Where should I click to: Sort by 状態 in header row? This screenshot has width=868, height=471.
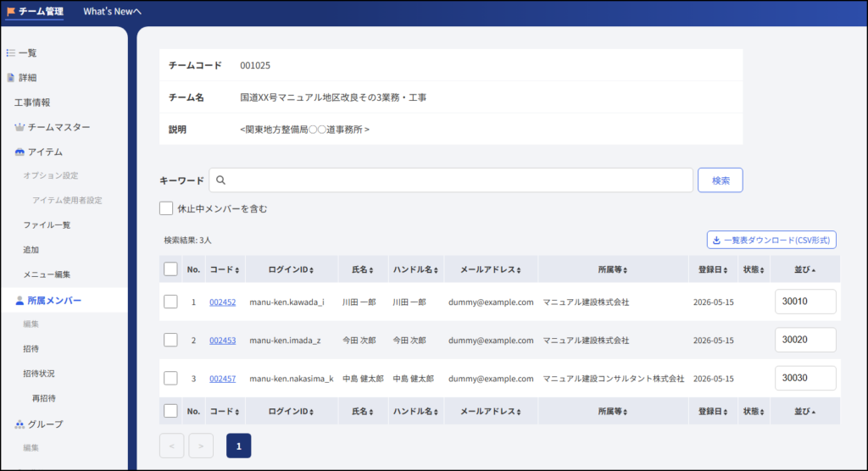coord(754,269)
